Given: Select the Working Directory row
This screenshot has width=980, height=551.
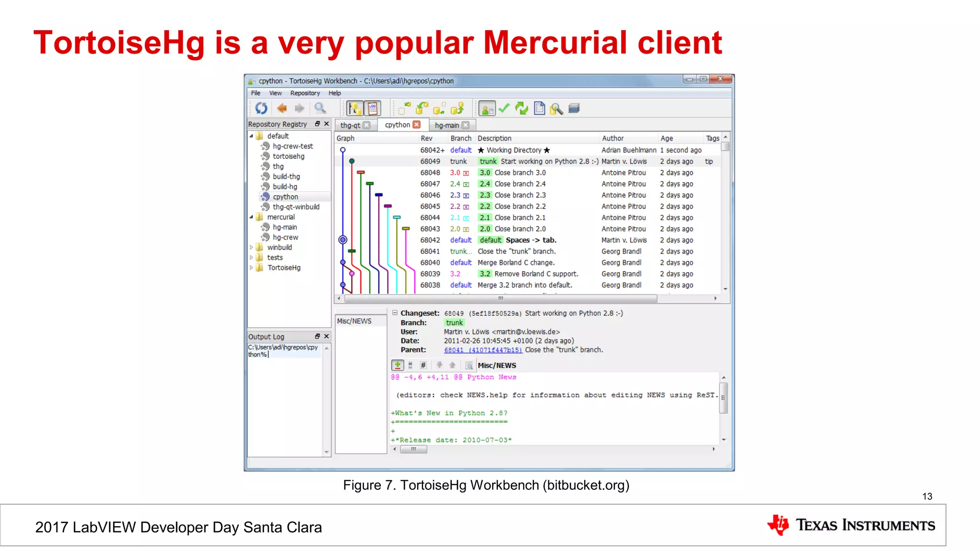Looking at the screenshot, I should click(x=528, y=150).
